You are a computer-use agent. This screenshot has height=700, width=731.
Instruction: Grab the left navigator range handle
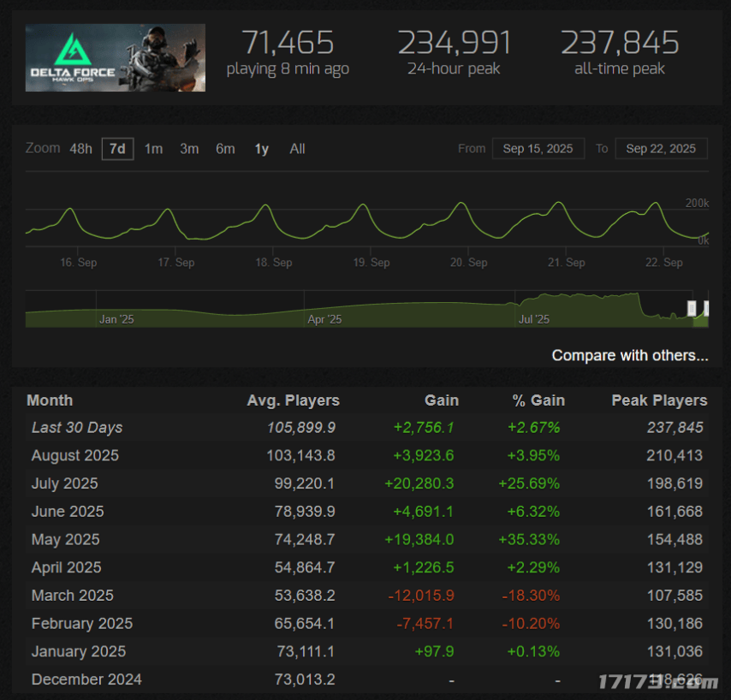point(692,308)
